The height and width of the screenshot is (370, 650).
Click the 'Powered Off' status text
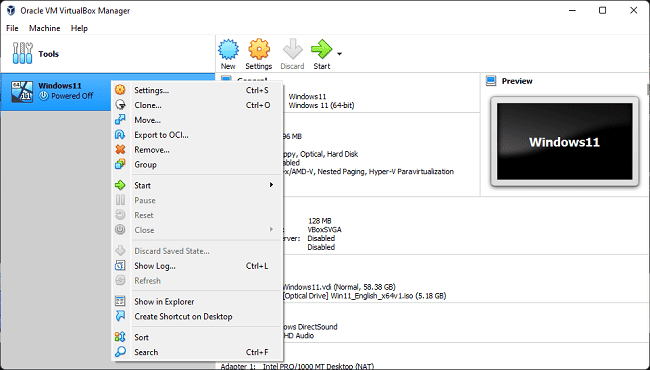point(72,96)
